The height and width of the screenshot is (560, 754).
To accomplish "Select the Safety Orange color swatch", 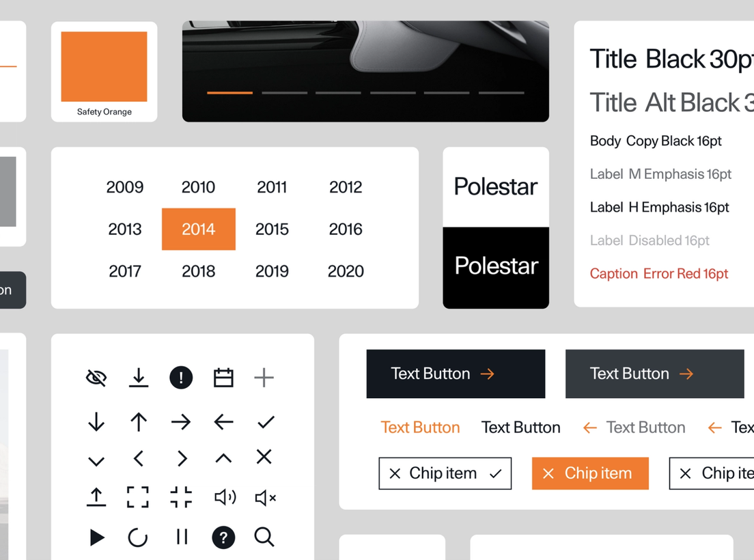I will point(104,66).
